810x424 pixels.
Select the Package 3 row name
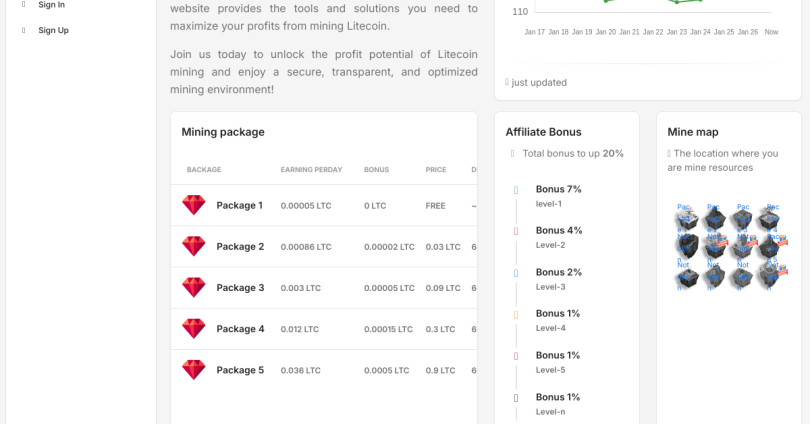click(x=240, y=288)
